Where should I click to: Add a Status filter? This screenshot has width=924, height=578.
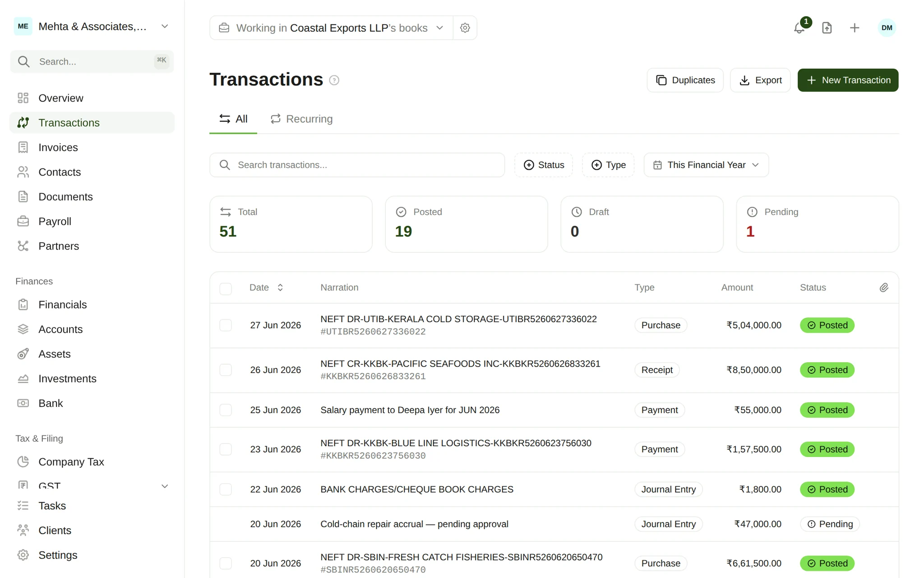pyautogui.click(x=544, y=165)
